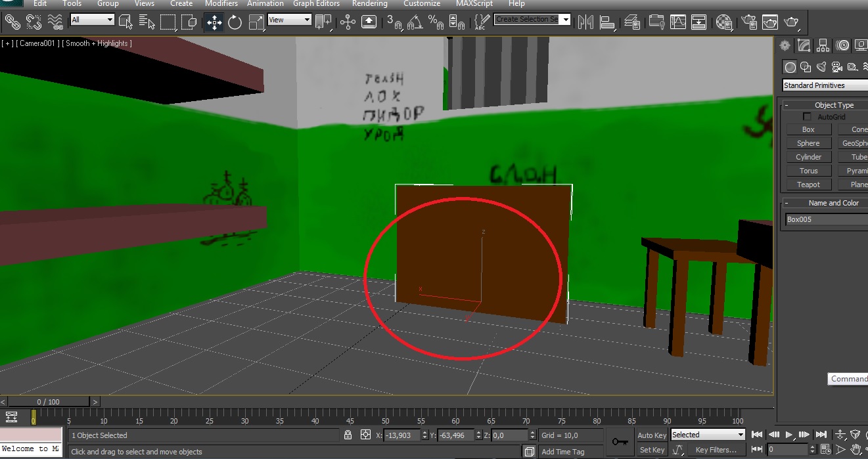Open the Selected key mode dropdown

[x=708, y=435]
